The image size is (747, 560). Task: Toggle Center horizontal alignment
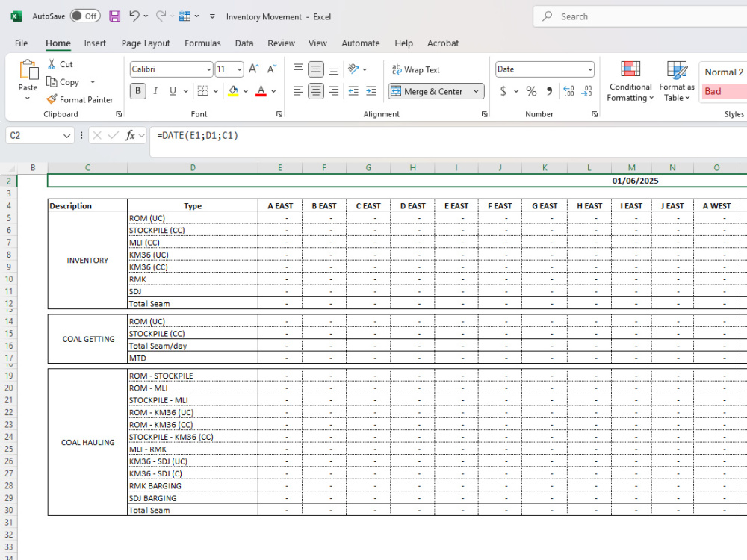[316, 91]
